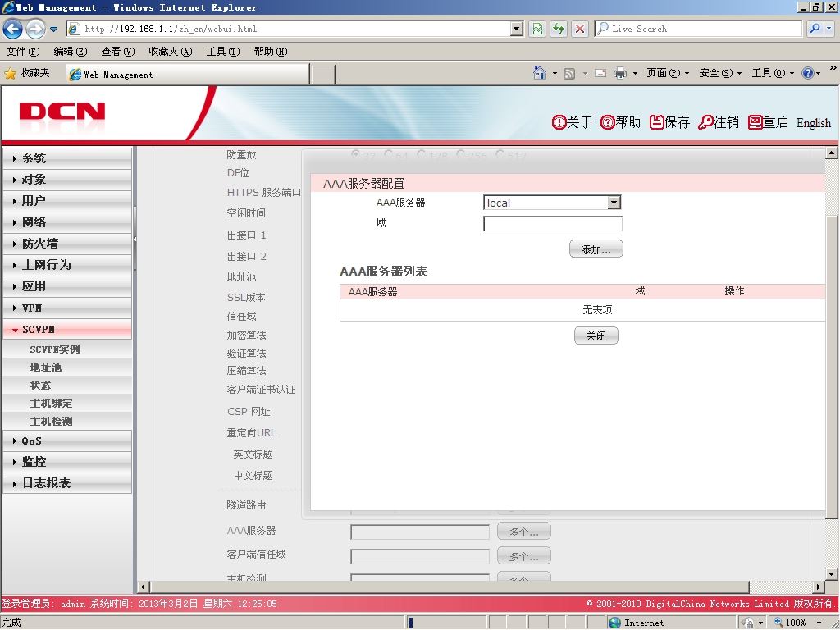Screen dimensions: 840x630
Task: Switch interface language to English
Action: click(813, 123)
